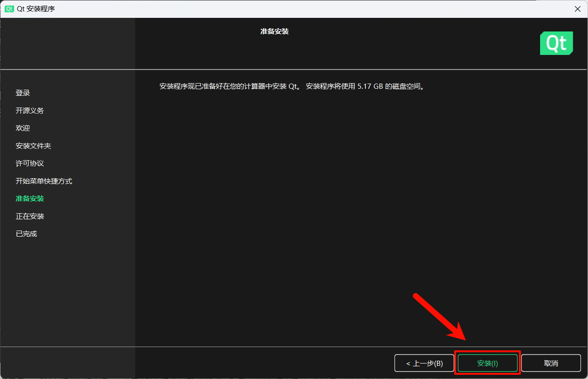Click the disk space summary text
Viewport: 588px width, 379px height.
click(x=291, y=86)
